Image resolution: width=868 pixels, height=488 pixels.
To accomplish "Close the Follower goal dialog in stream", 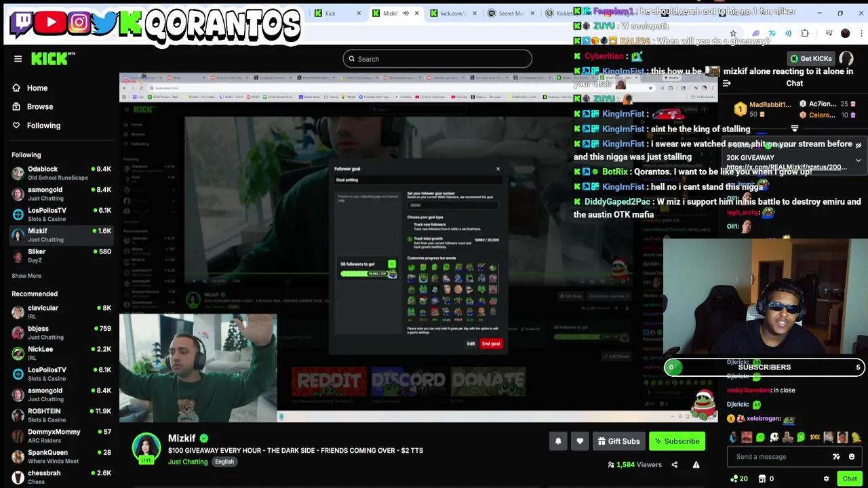I will point(498,169).
